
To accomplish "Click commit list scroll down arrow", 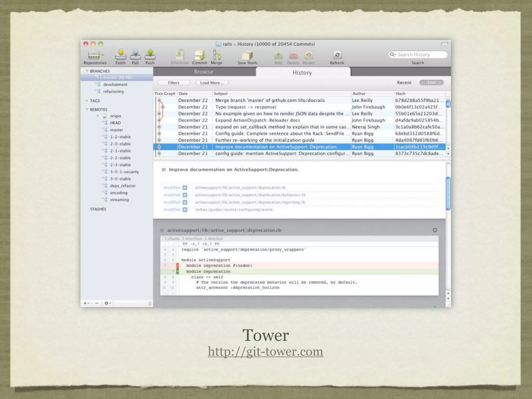I will pos(448,154).
